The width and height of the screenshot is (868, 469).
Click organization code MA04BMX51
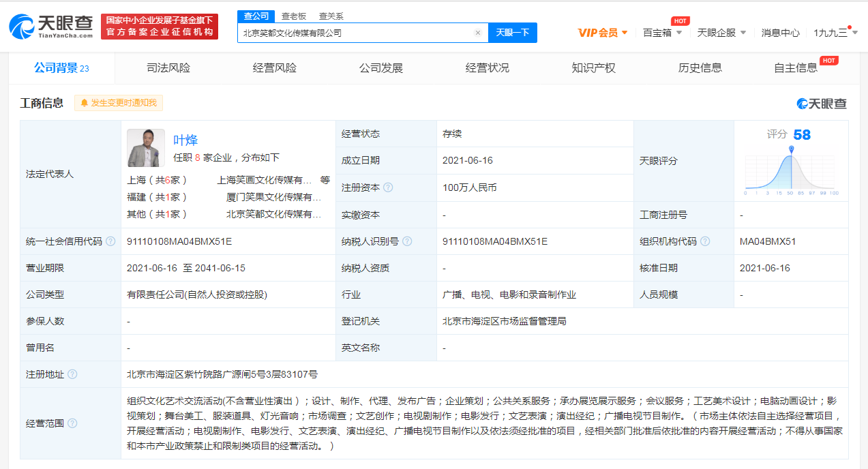[768, 241]
